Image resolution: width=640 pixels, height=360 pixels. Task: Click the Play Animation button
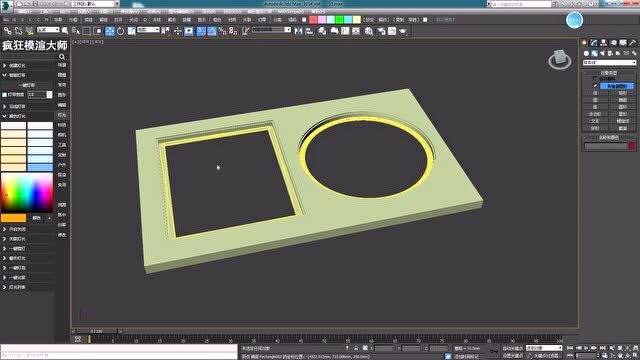[x=587, y=348]
